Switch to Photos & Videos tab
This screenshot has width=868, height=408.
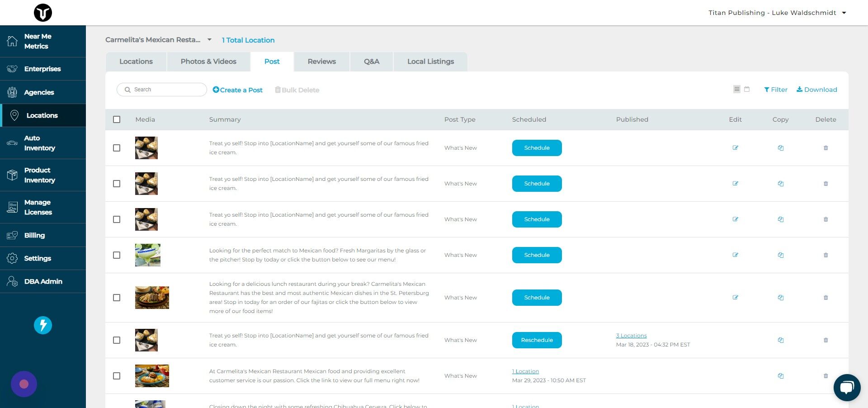tap(208, 62)
